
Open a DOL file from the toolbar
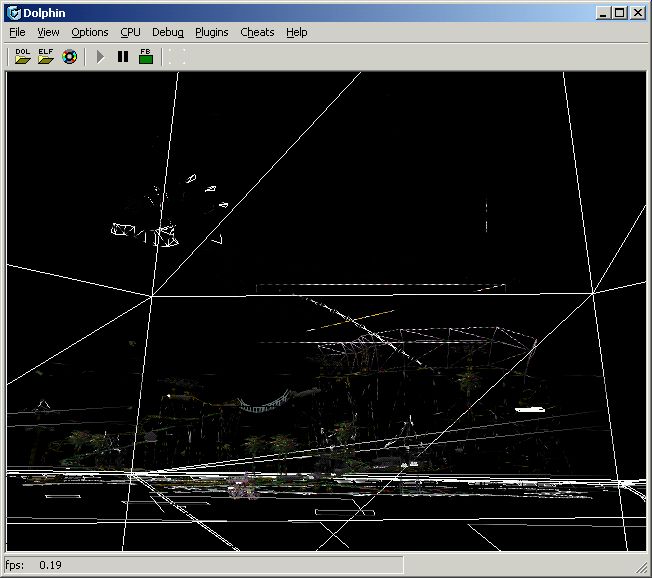(22, 56)
